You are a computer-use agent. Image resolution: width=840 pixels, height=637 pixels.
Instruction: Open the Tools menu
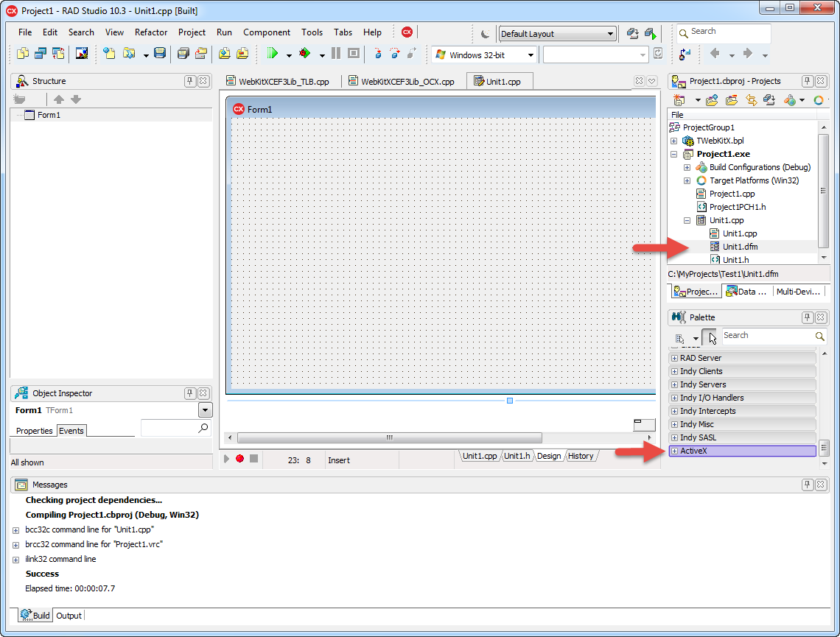tap(312, 32)
